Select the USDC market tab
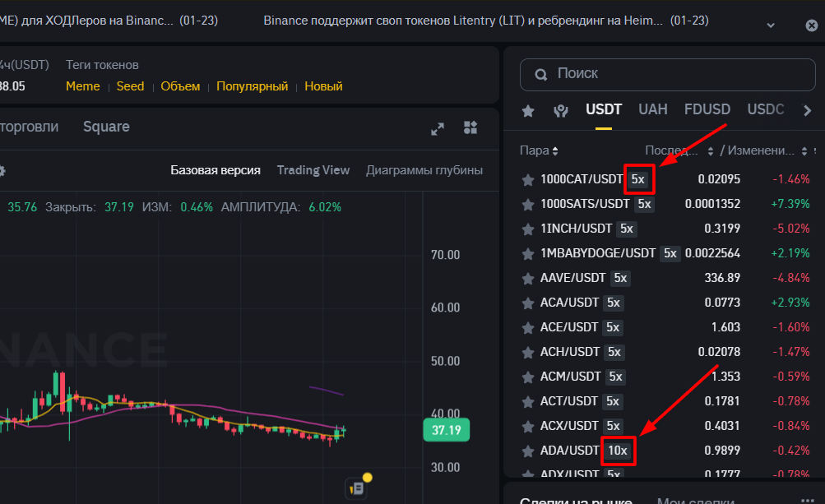825x504 pixels. click(766, 109)
